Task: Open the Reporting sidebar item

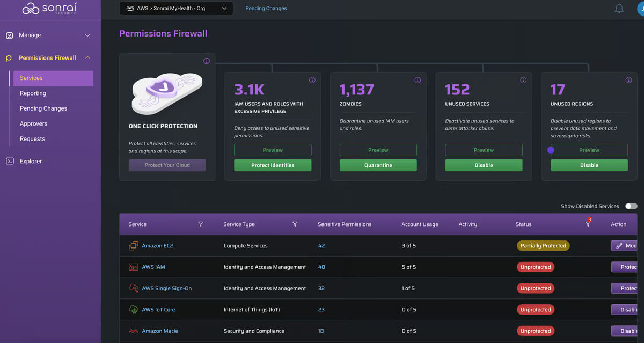Action: (33, 93)
